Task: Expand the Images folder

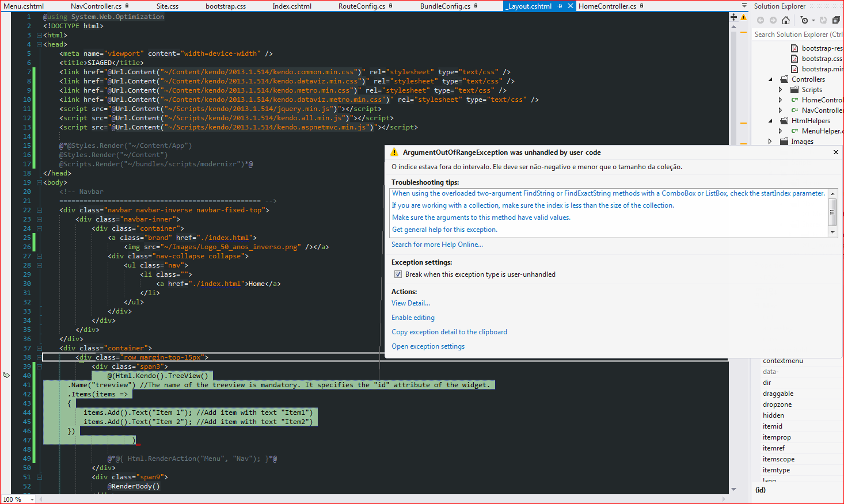Action: 770,142
